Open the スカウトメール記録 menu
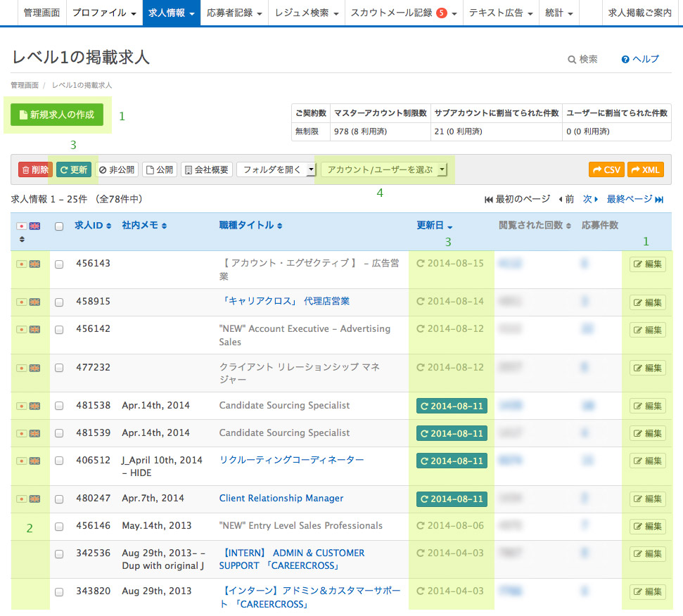This screenshot has height=616, width=683. (404, 13)
